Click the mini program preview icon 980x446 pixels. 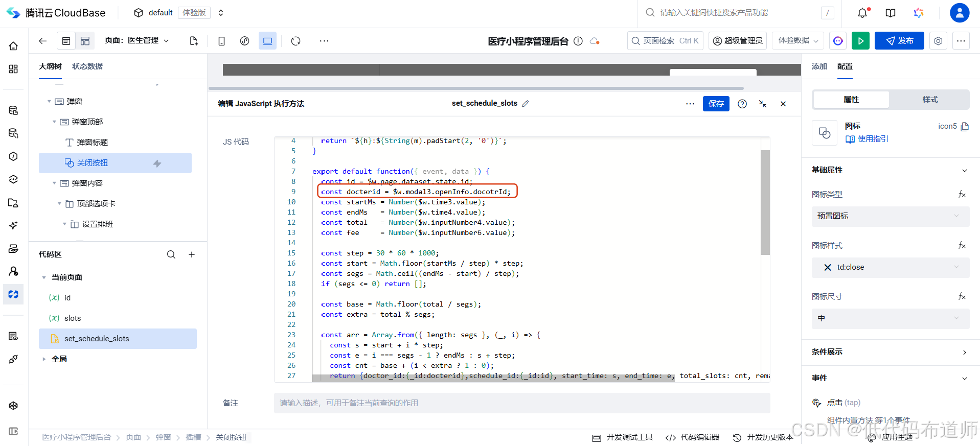pyautogui.click(x=244, y=41)
